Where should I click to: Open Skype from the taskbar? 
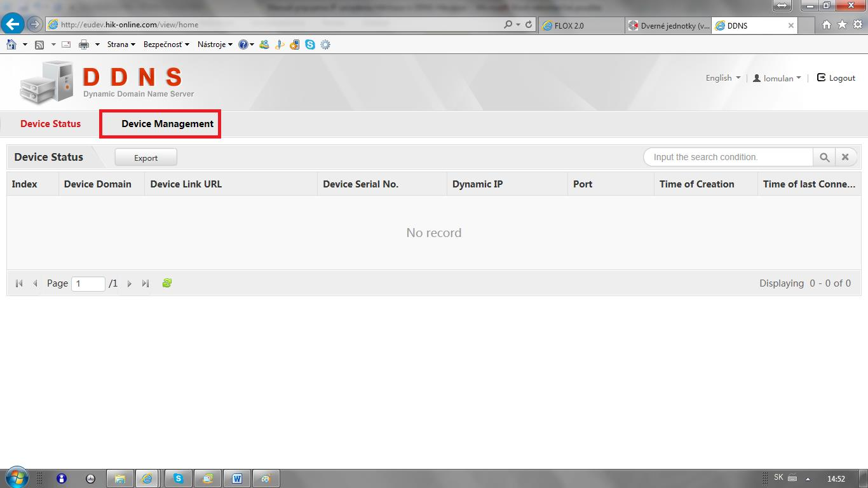(179, 478)
